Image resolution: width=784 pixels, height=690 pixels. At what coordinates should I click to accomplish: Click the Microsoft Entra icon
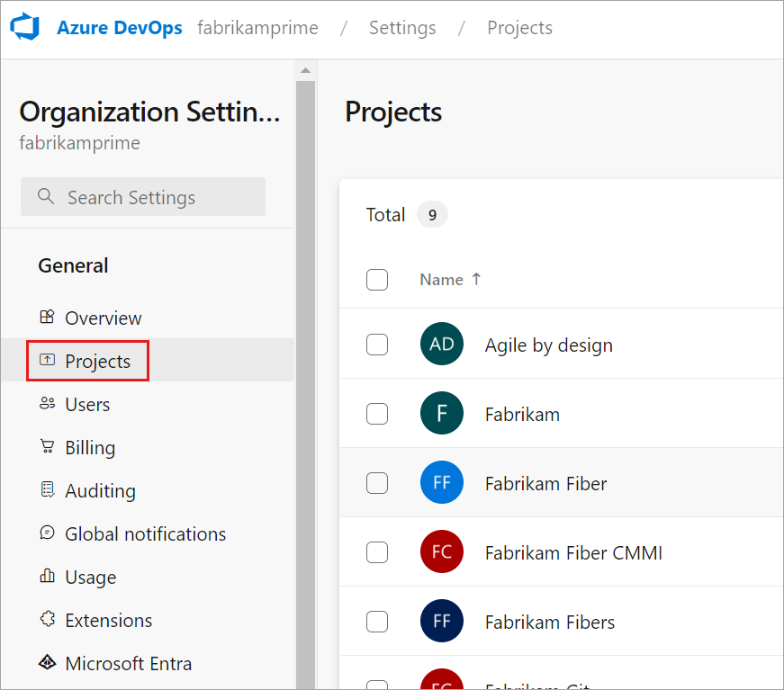click(48, 663)
